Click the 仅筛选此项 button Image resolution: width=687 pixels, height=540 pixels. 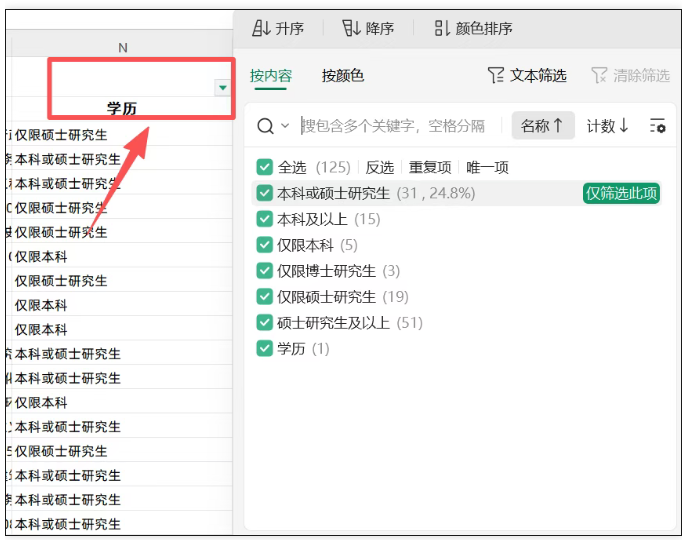tap(621, 193)
